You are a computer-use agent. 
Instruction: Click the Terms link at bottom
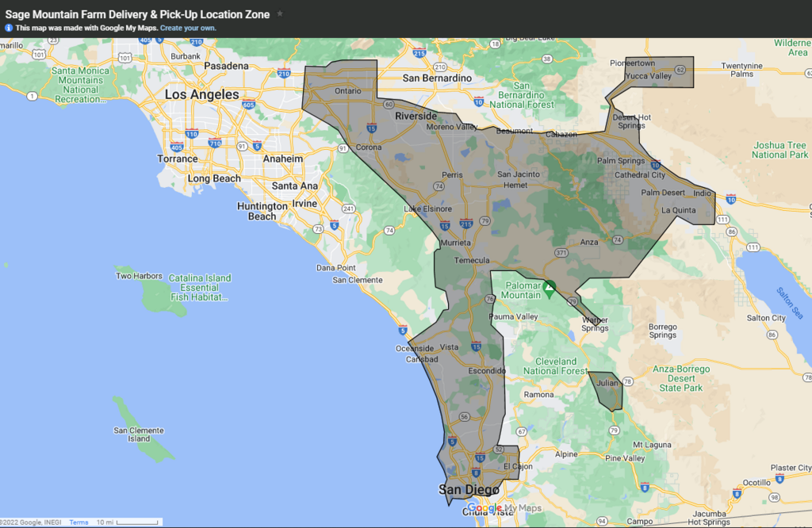(x=79, y=522)
